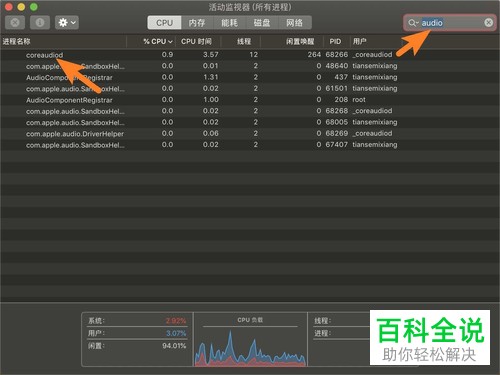Switch to the 磁盘 tab
The image size is (500, 375).
(x=262, y=23)
